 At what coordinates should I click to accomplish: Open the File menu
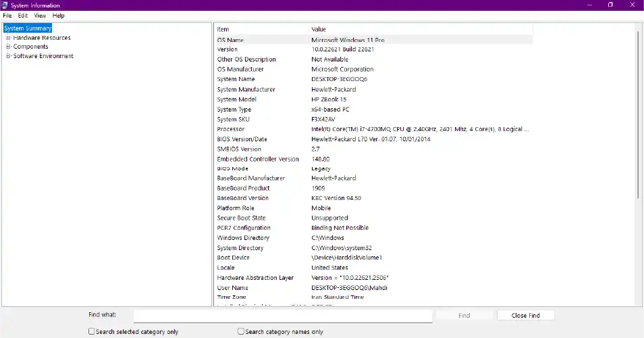point(7,16)
